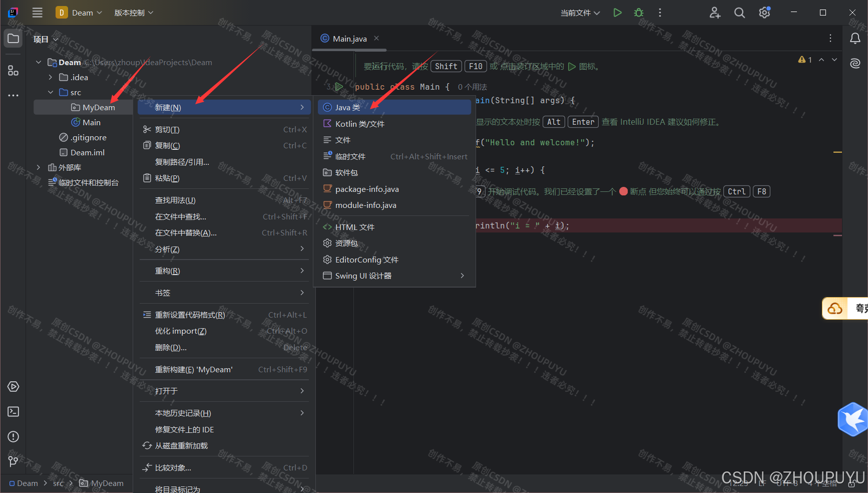Screen dimensions: 868x493
Task: Create new HTML 文件 from submenu
Action: point(394,227)
